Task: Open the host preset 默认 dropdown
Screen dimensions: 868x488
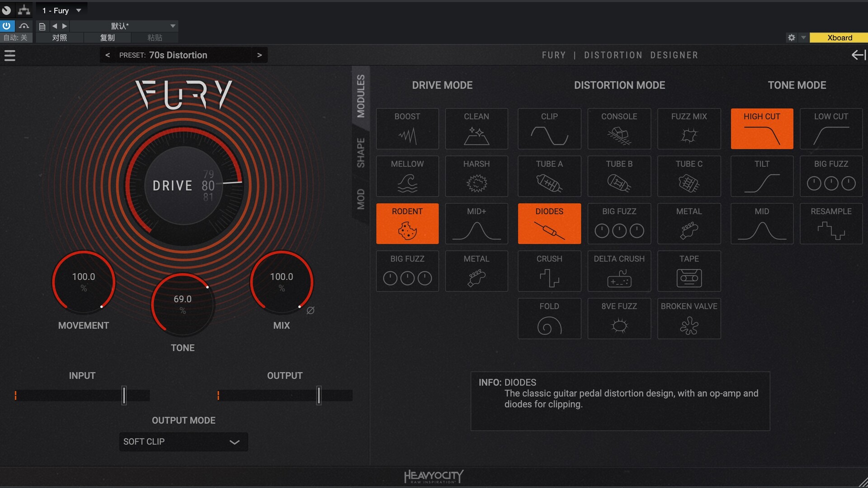Action: (124, 26)
